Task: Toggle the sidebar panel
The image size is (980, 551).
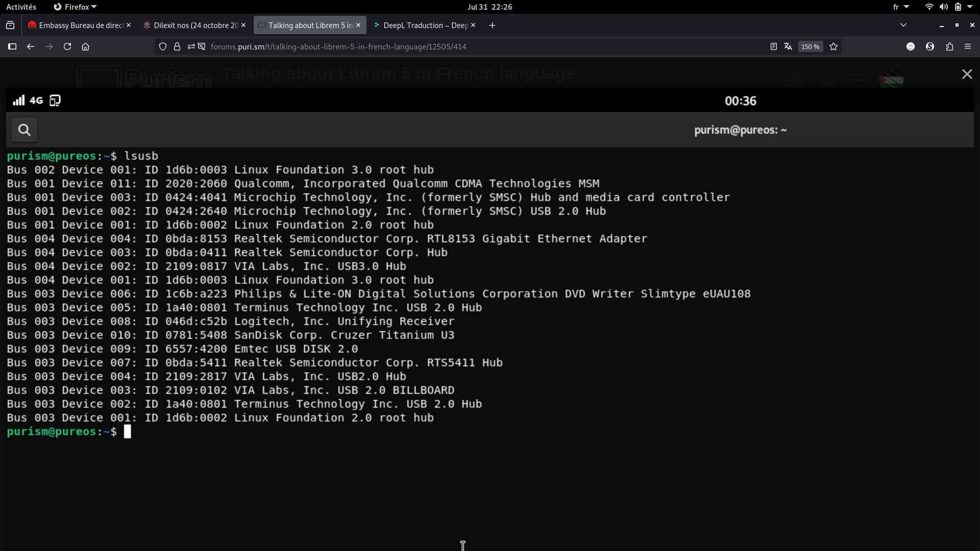Action: pyautogui.click(x=12, y=46)
